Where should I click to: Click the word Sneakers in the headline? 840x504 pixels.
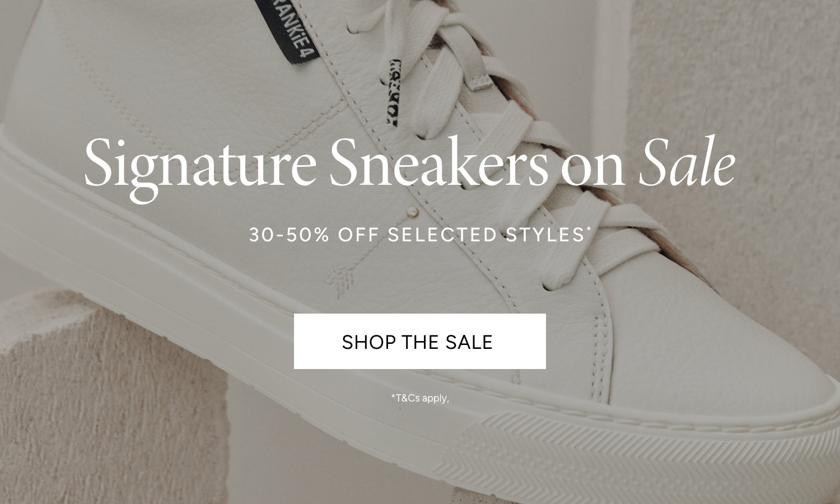[438, 162]
